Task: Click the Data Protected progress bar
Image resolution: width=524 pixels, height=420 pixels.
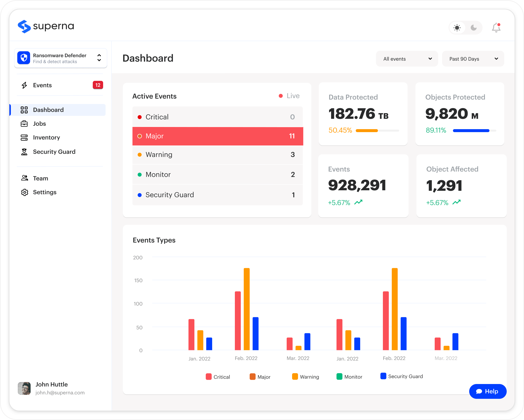Action: tap(377, 131)
